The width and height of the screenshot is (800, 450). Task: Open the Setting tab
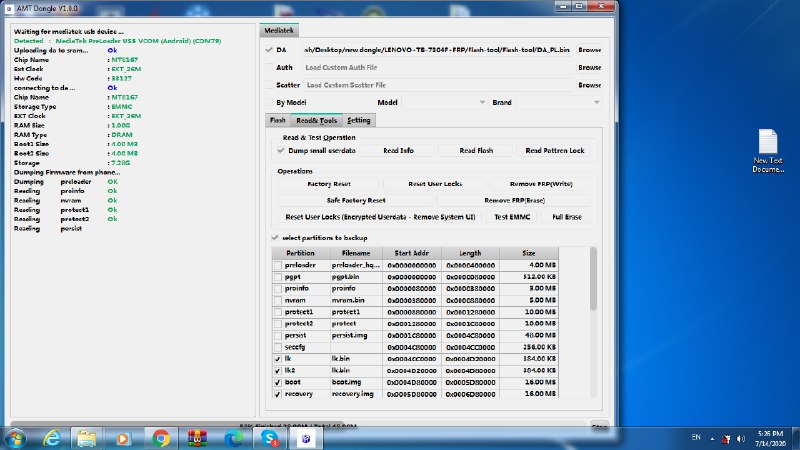click(x=359, y=120)
